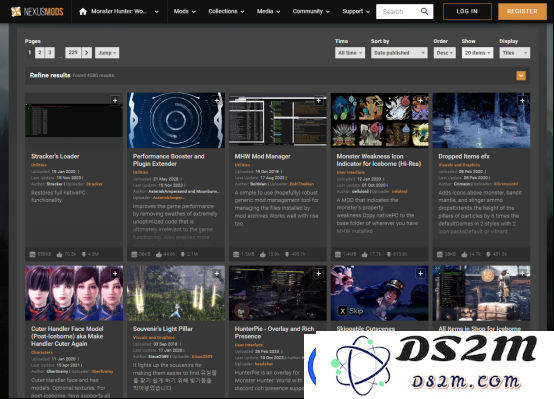The width and height of the screenshot is (554, 399).
Task: Click file size icon on Stracker's Loader card
Action: point(32,254)
